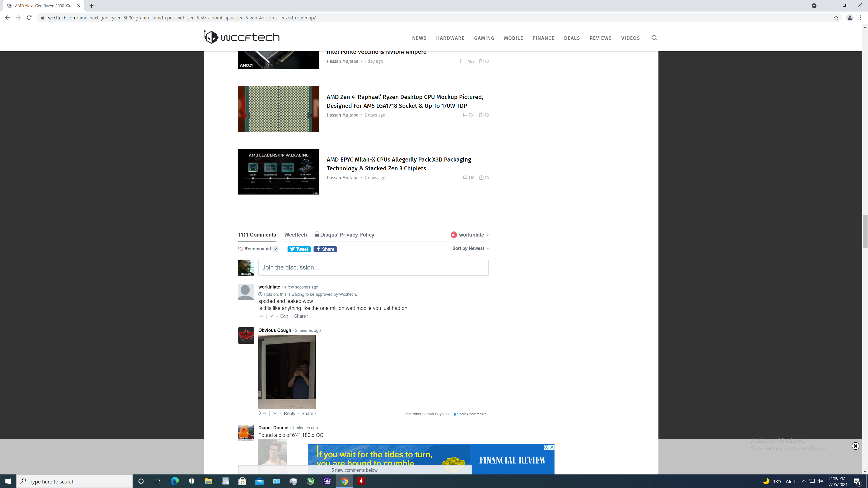Open Microsoft Edge from the taskbar
Viewport: 868px width, 488px height.
click(175, 481)
